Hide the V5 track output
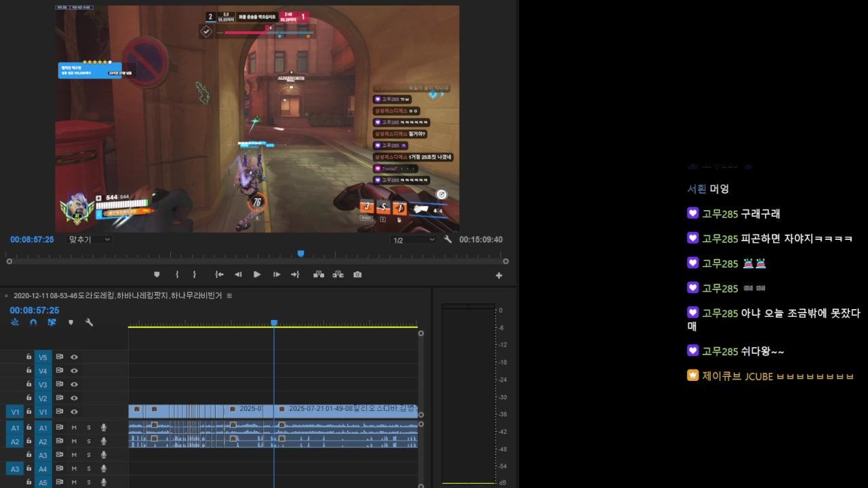The height and width of the screenshot is (488, 868). point(74,357)
